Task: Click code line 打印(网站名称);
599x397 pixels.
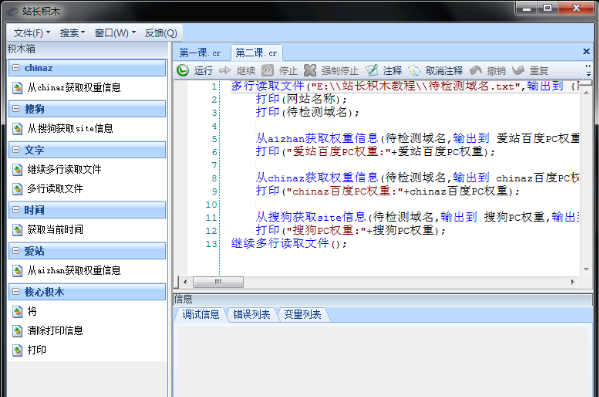Action: [x=302, y=99]
